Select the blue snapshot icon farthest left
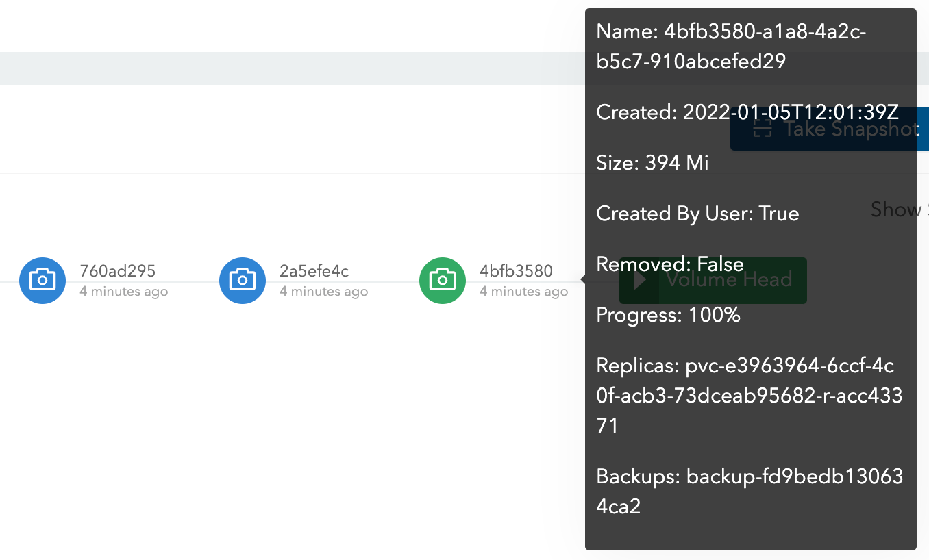The height and width of the screenshot is (560, 929). click(x=42, y=281)
